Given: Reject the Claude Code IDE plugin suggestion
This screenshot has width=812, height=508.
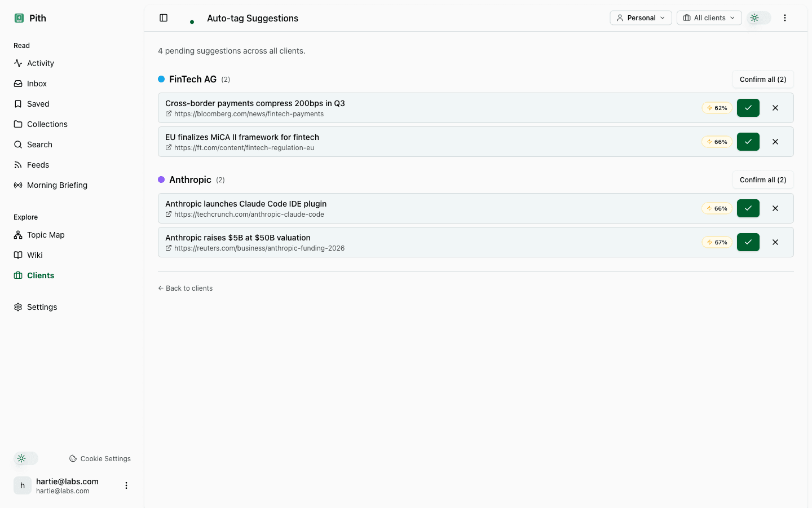Looking at the screenshot, I should point(775,208).
